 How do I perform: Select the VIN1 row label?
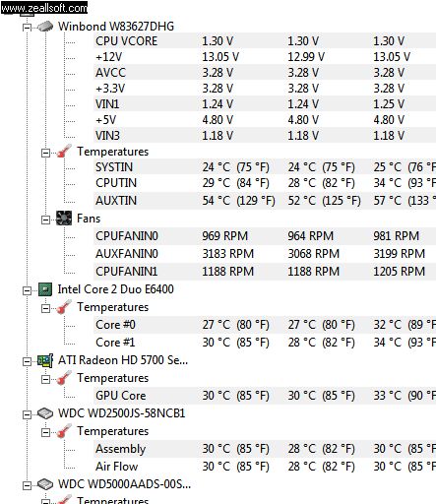107,104
